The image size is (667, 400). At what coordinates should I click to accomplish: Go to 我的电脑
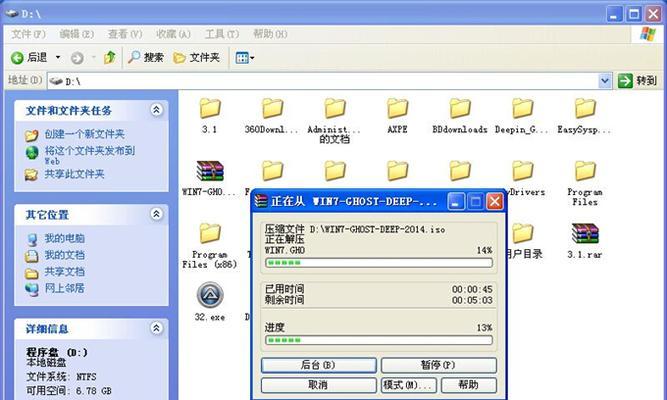[x=65, y=238]
